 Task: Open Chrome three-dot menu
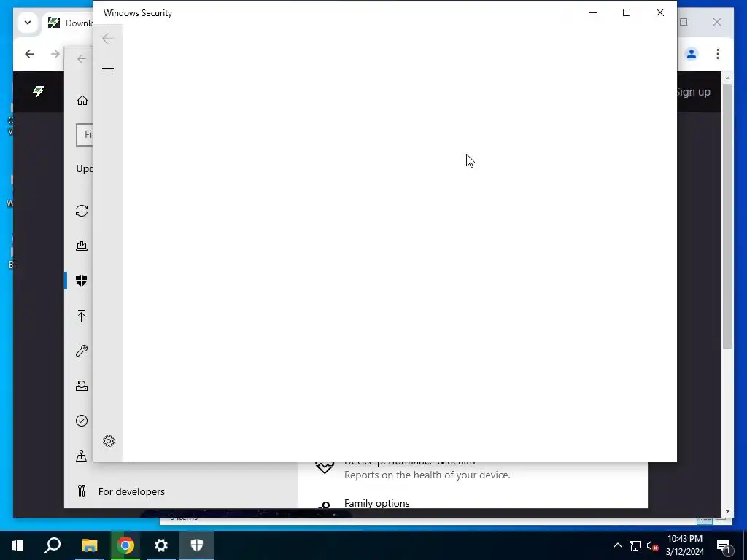click(718, 54)
